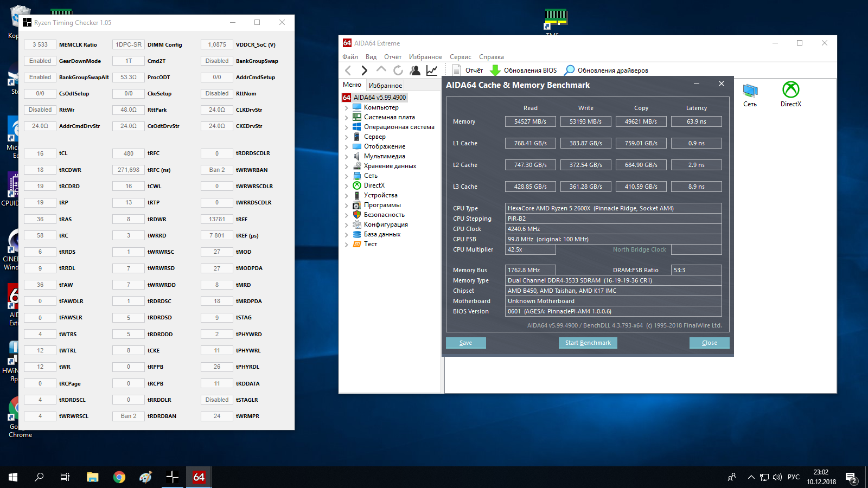868x488 pixels.
Task: Click Обновления BIOS in the toolbar
Action: click(x=524, y=70)
